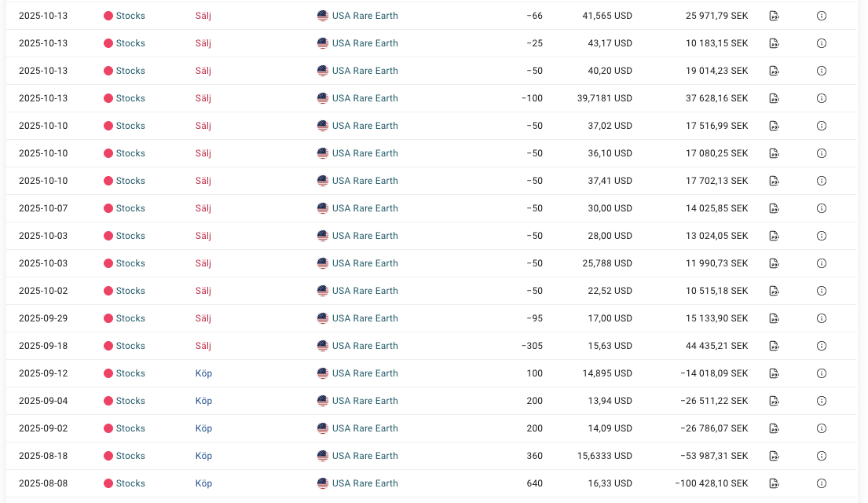868x503 pixels.
Task: Open Stocks account link on 2025-09-18 row
Action: click(x=130, y=346)
